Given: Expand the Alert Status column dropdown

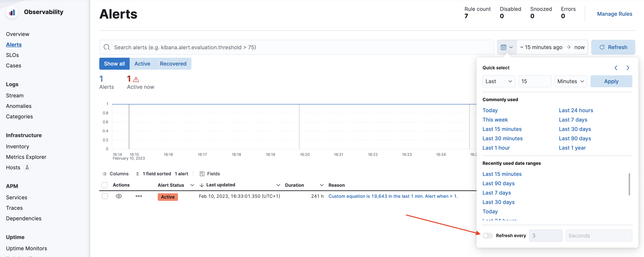Looking at the screenshot, I should click(192, 185).
